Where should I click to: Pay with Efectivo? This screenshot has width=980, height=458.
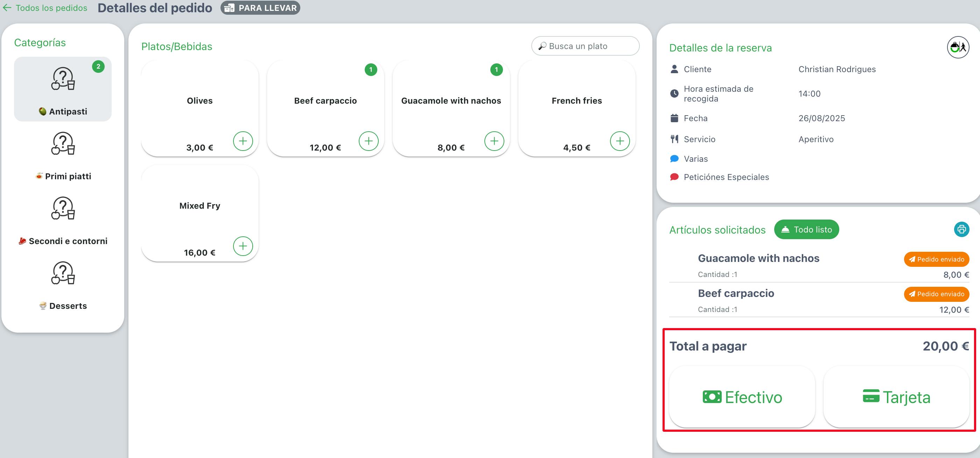click(x=742, y=397)
